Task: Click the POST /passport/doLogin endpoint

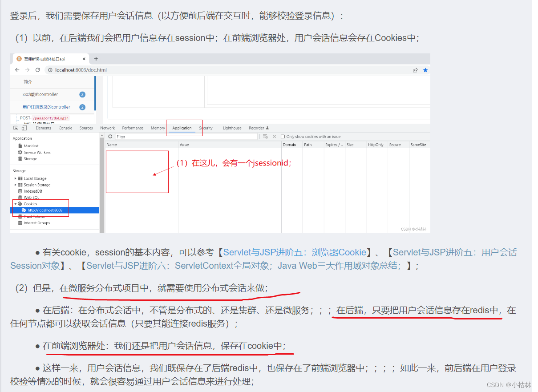Action: (44, 118)
